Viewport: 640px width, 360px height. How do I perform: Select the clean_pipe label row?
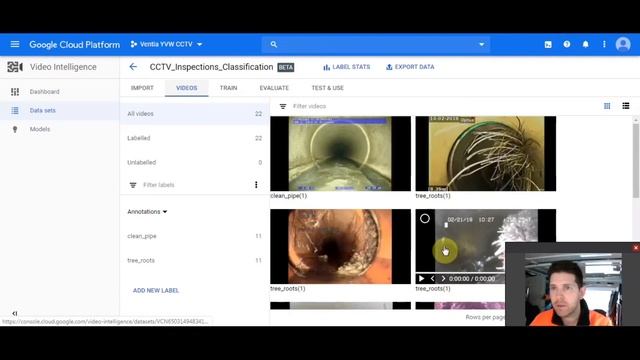(x=195, y=236)
